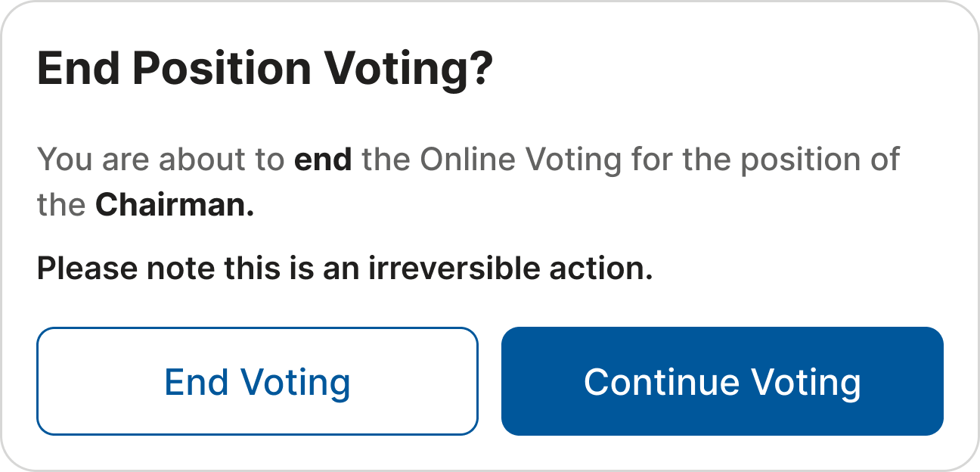Click the word "for" in the description
This screenshot has width=980, height=472.
click(x=653, y=160)
